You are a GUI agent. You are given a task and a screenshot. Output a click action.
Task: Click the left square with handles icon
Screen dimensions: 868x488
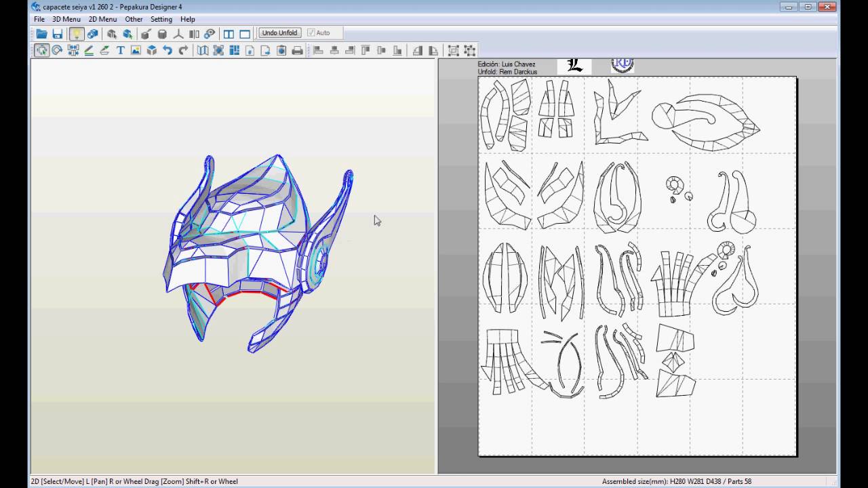pyautogui.click(x=453, y=50)
